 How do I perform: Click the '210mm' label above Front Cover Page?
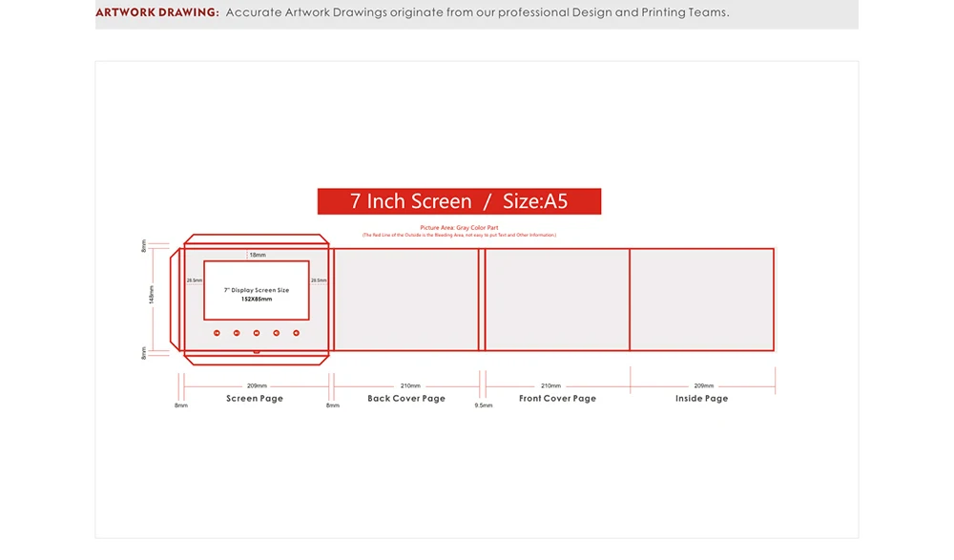click(551, 386)
